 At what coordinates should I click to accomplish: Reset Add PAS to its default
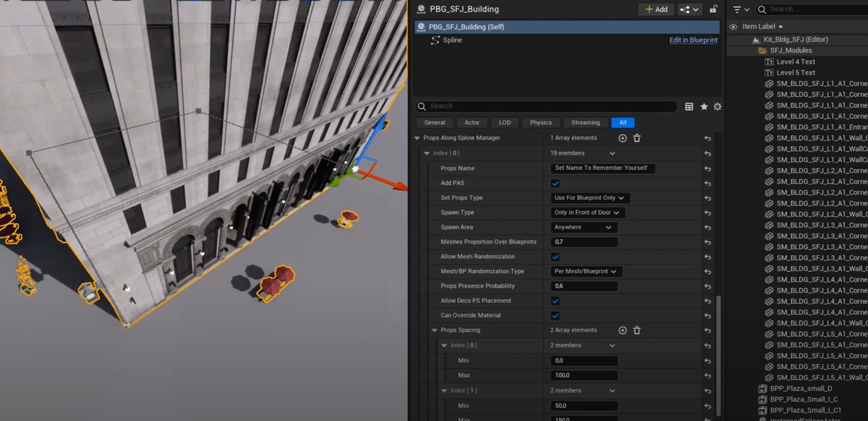click(x=708, y=183)
